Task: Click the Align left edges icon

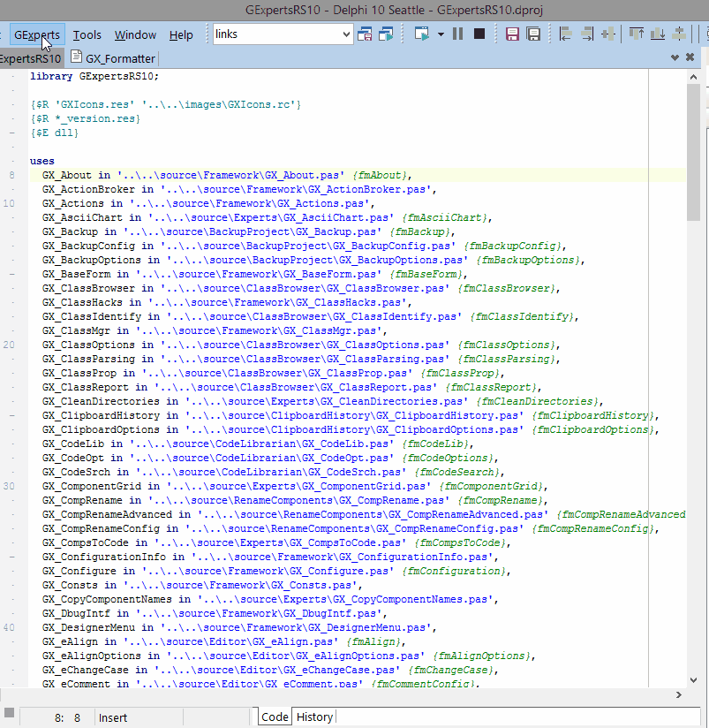Action: click(x=566, y=34)
